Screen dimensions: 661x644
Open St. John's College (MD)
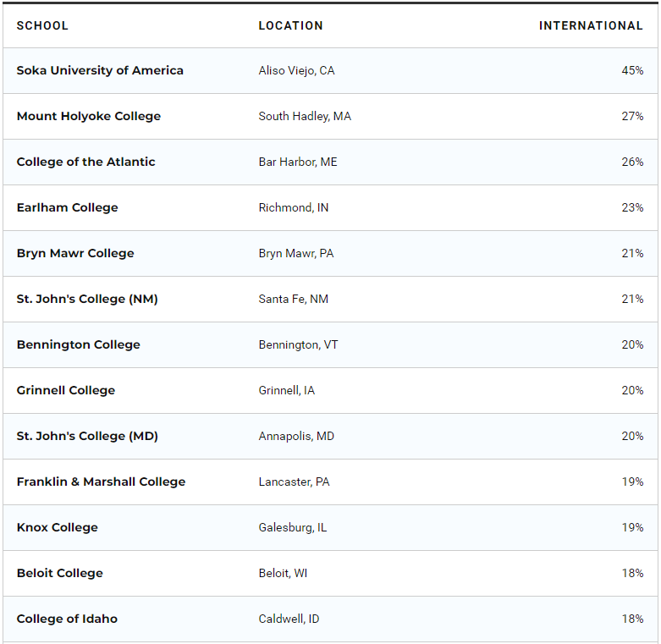(87, 436)
